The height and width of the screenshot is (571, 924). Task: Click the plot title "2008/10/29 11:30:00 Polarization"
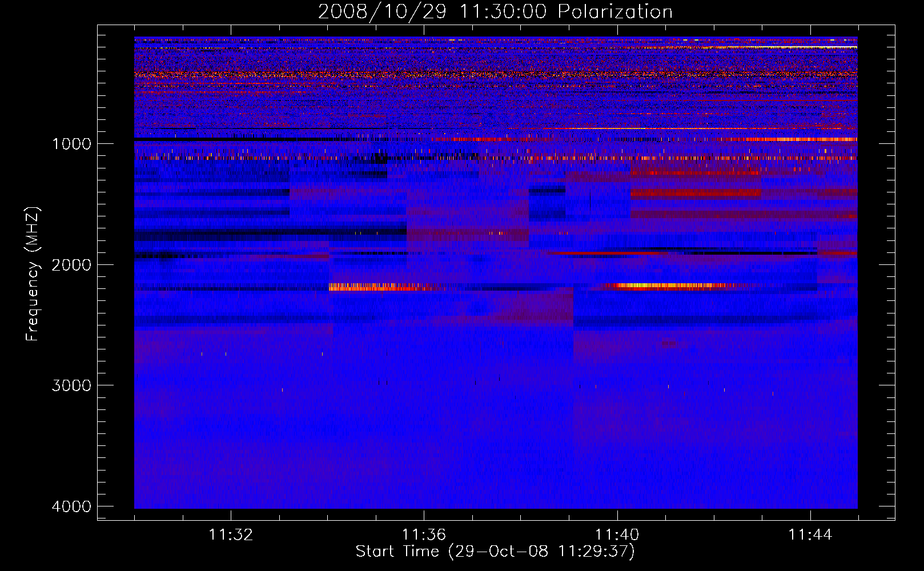pos(495,12)
